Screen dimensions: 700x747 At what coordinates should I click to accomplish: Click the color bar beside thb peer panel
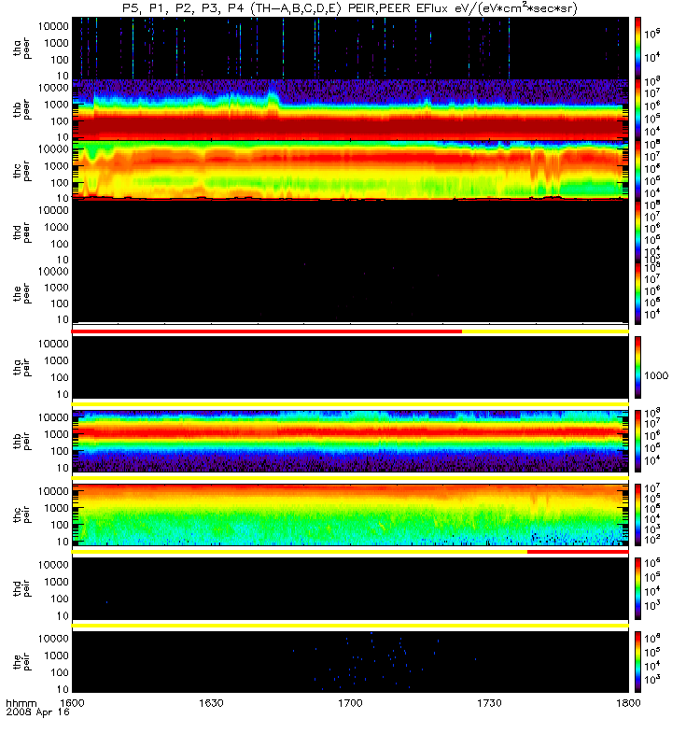point(637,109)
